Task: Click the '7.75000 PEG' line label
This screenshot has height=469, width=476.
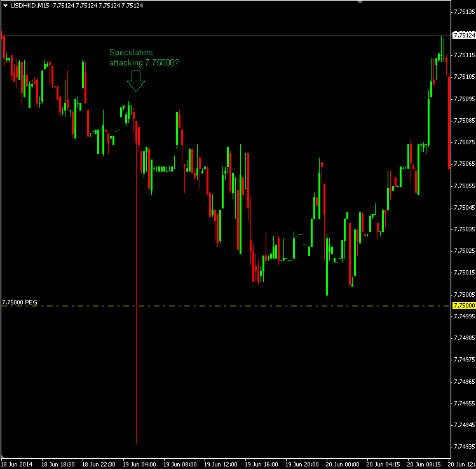Action: click(20, 302)
